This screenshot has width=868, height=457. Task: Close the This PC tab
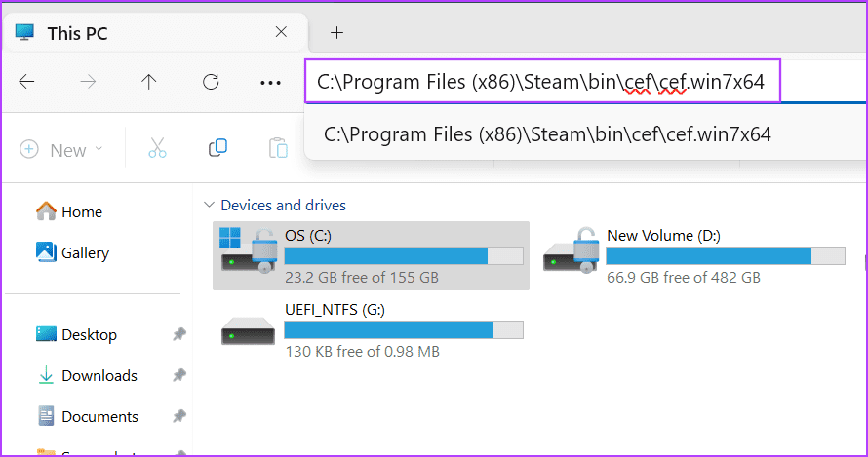281,32
